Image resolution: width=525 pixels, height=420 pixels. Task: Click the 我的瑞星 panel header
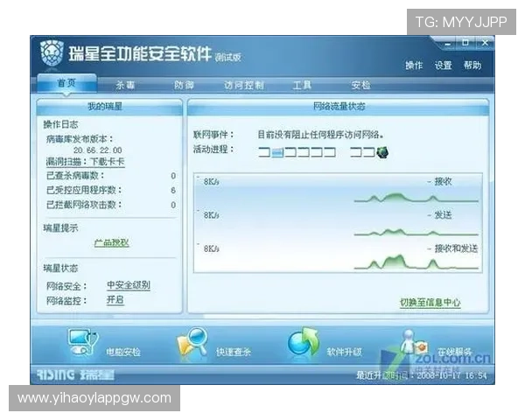[109, 107]
